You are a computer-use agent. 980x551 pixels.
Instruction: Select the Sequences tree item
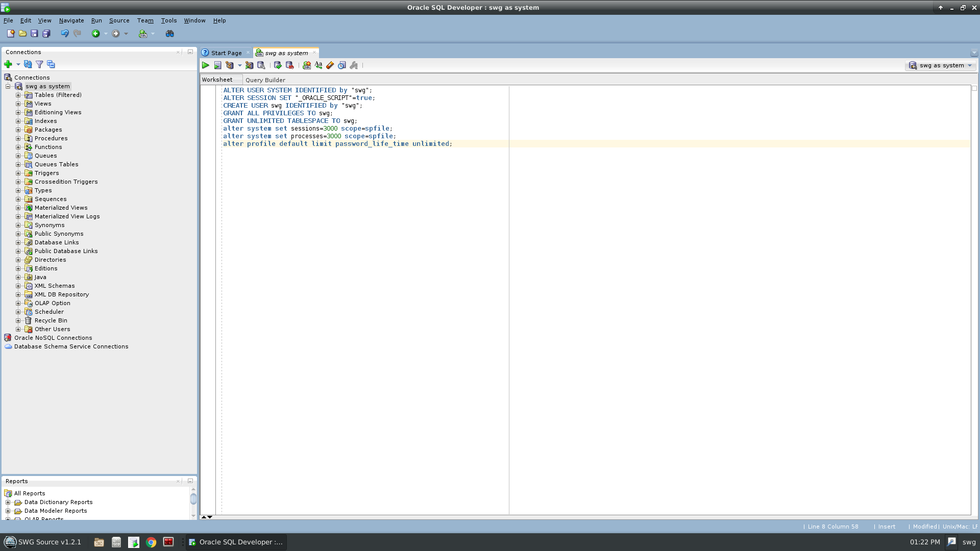51,199
